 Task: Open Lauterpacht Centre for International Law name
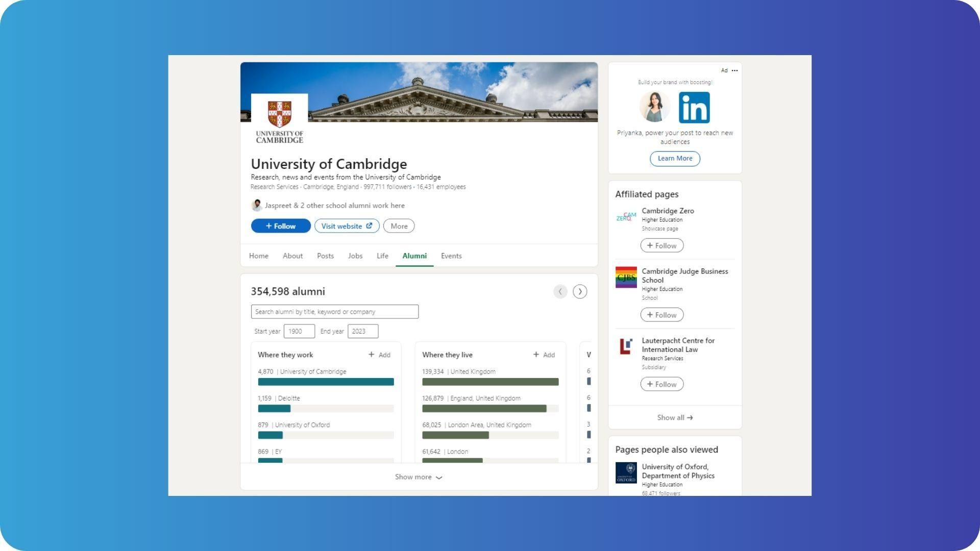(x=678, y=345)
